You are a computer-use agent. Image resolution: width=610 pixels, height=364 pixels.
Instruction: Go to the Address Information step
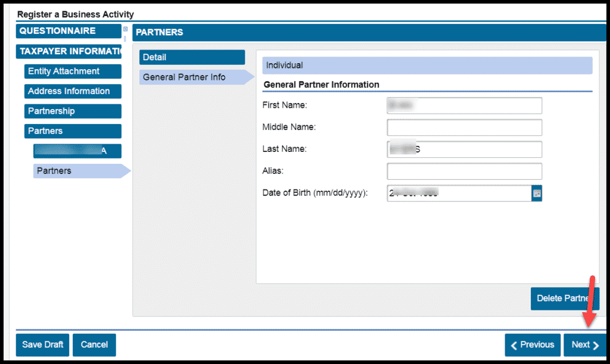pos(73,91)
